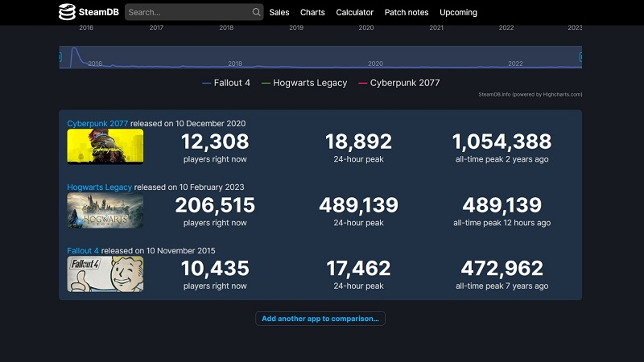Click 'released on 10 December 2020' text
The height and width of the screenshot is (362, 644).
[x=188, y=124]
